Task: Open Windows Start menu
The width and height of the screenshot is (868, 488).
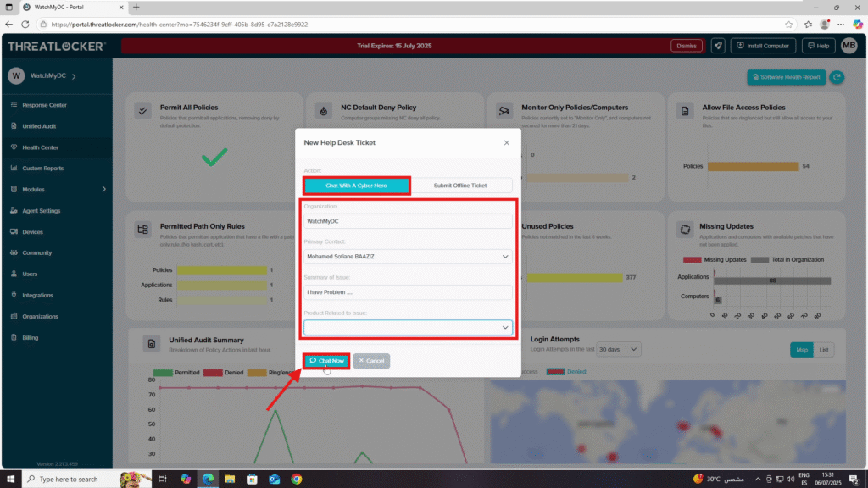Action: (x=10, y=480)
